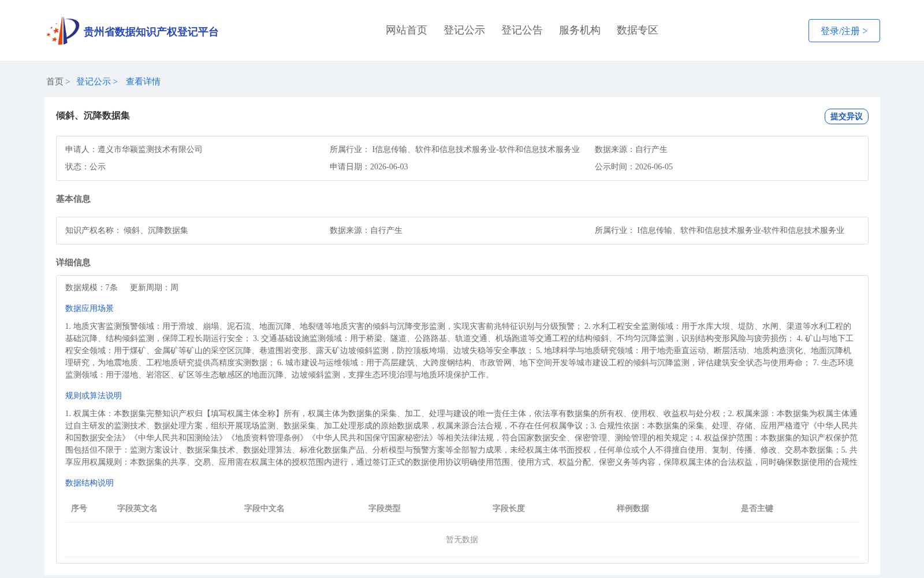Click the 查看详情 breadcrumb
This screenshot has height=578, width=924.
(143, 81)
